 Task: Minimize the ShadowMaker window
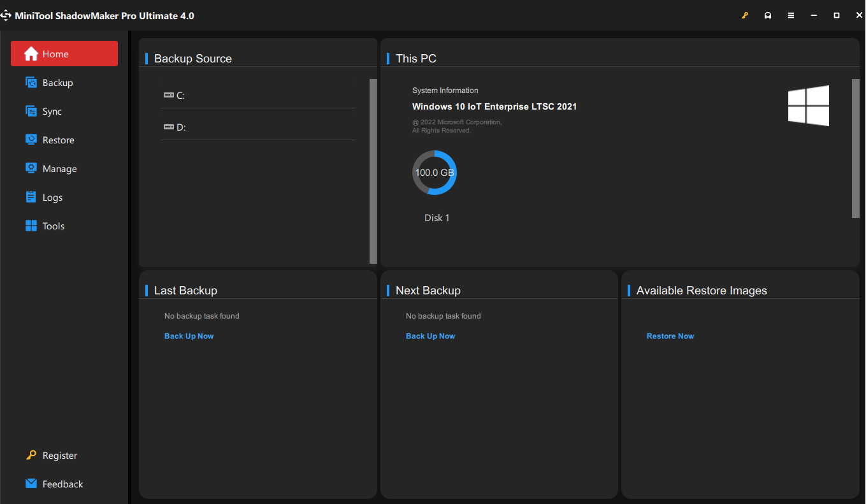pos(814,15)
